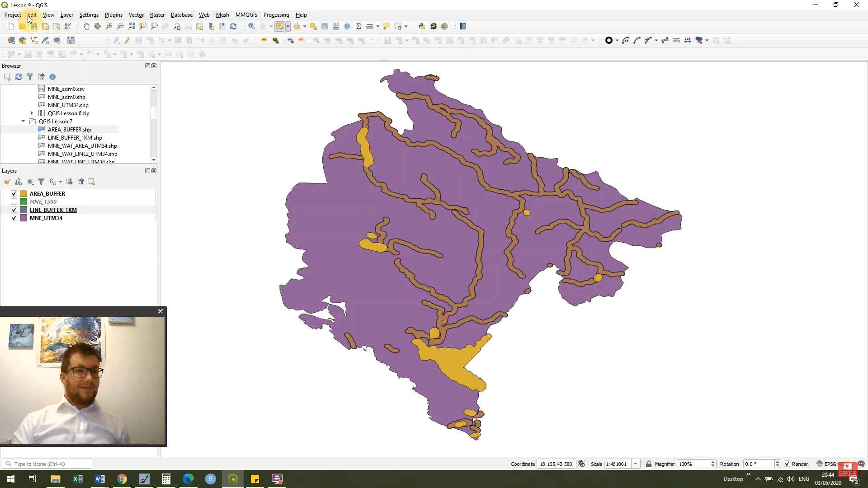This screenshot has height=488, width=868.
Task: Hide the AREA_BUFFER layer
Action: (14, 193)
